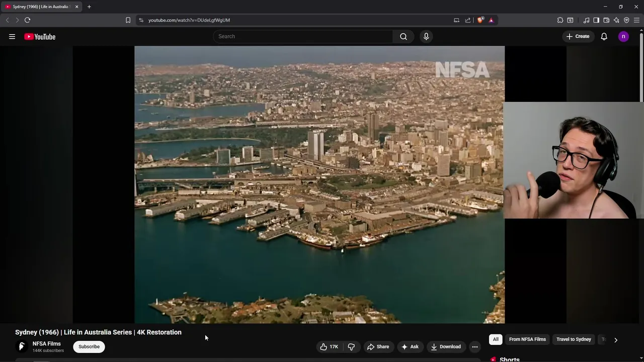Like the video with thumbs up
Image resolution: width=644 pixels, height=362 pixels.
[x=329, y=346]
